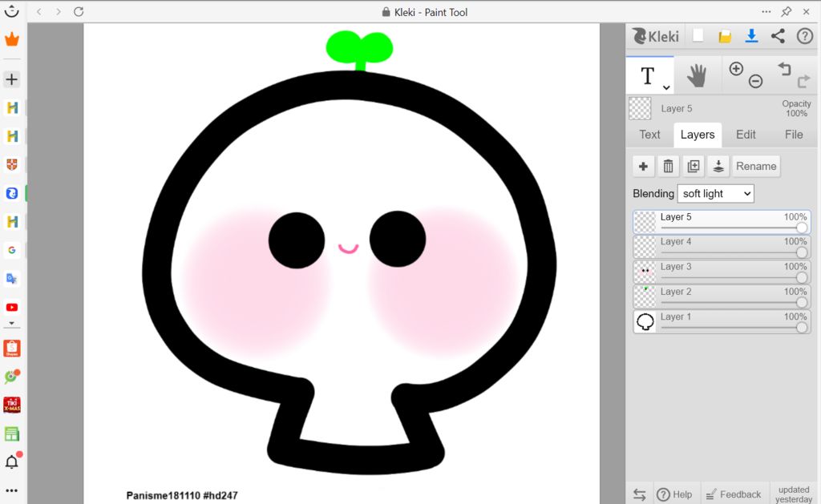Select the Text tool
Image resolution: width=821 pixels, height=504 pixels.
tap(648, 76)
